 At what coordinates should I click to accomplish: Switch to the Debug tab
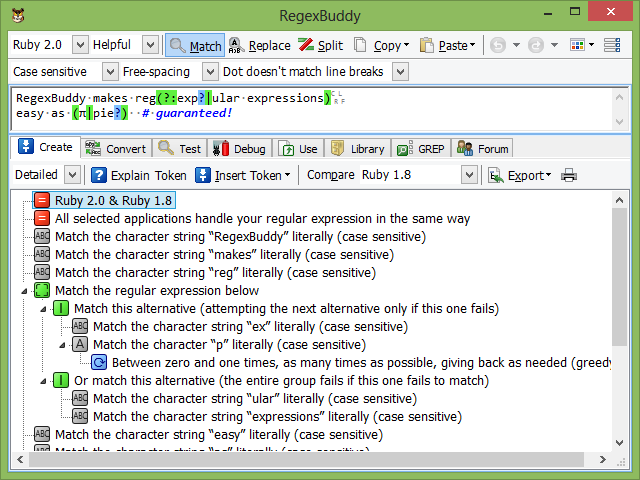point(240,149)
